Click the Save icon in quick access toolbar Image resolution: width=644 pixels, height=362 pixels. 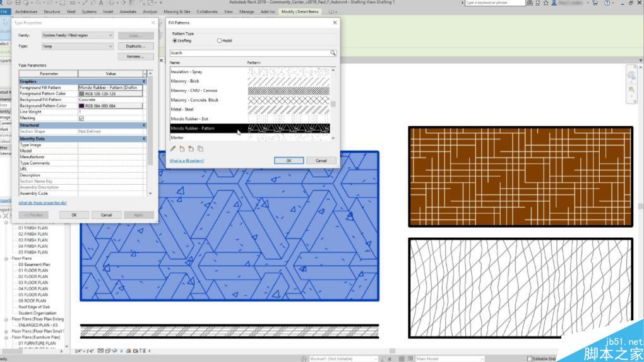(x=18, y=3)
